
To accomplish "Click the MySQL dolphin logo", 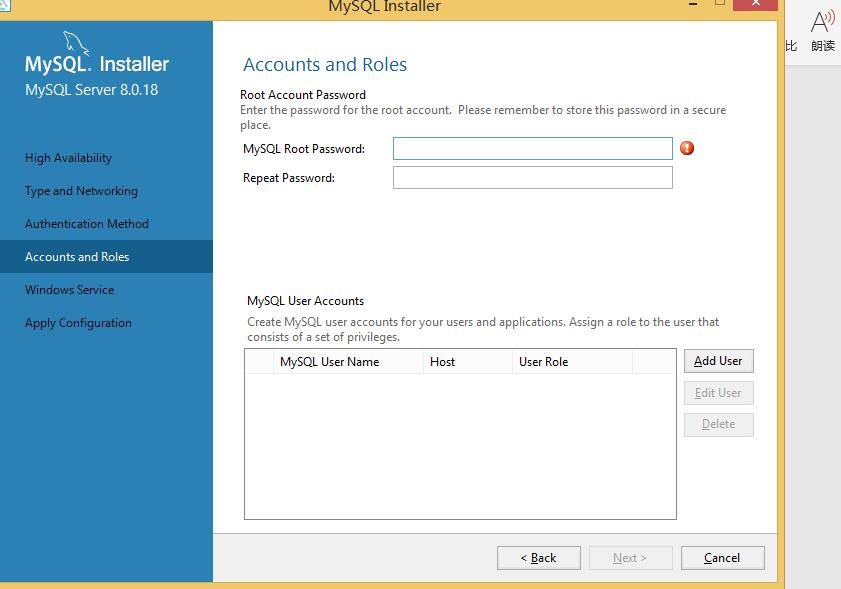I will point(75,43).
